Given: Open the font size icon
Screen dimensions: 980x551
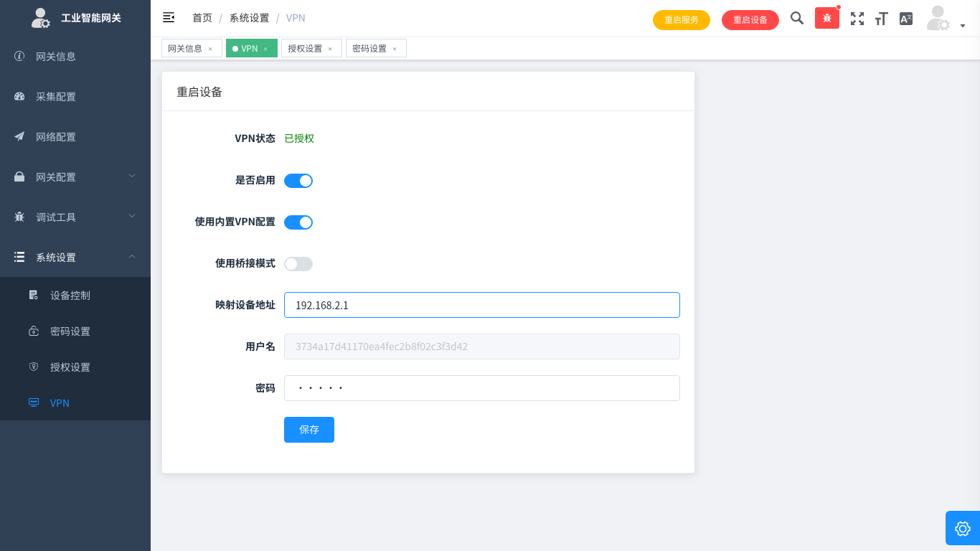Looking at the screenshot, I should (x=881, y=19).
